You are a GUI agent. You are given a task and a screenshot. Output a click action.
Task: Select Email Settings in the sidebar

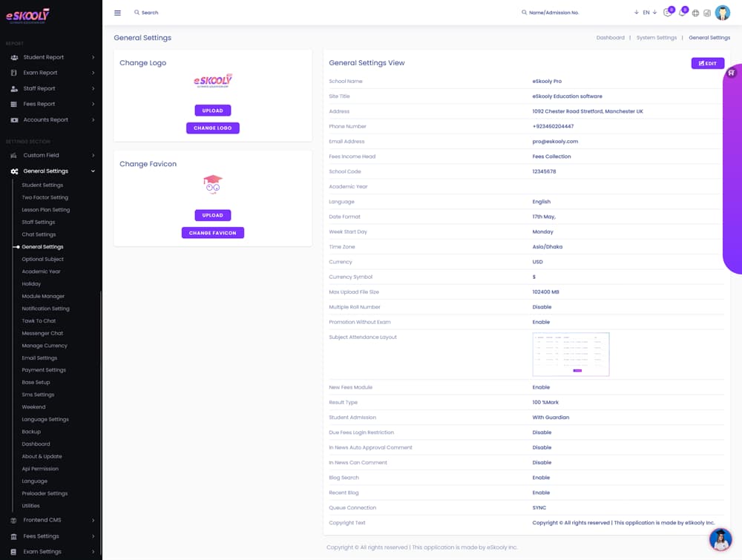point(39,358)
